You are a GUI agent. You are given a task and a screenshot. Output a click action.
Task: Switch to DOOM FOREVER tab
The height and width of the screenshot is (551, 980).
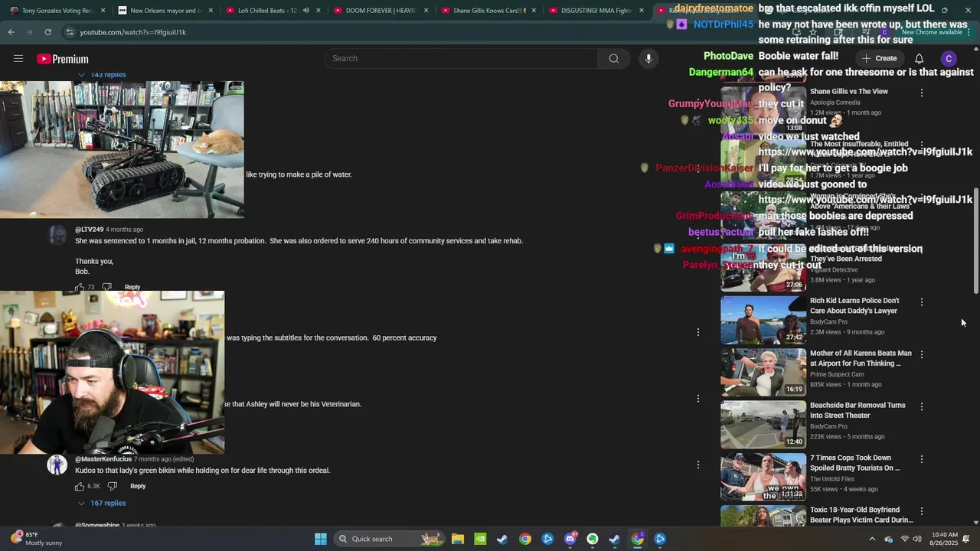(381, 11)
